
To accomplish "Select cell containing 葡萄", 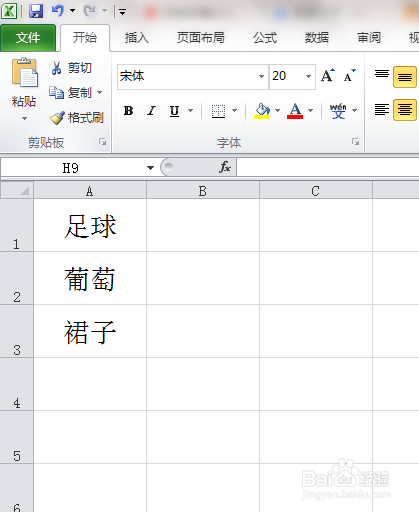I will (90, 278).
